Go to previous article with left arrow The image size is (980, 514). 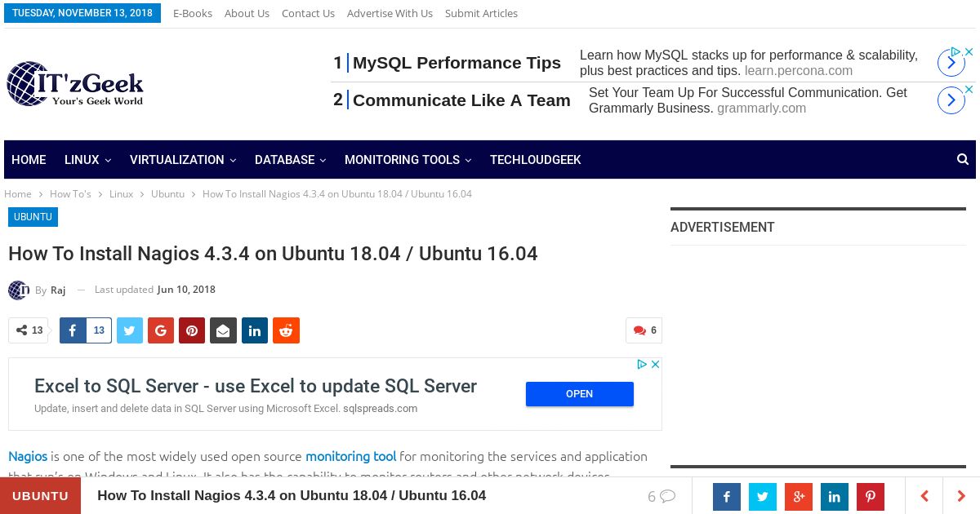click(924, 496)
